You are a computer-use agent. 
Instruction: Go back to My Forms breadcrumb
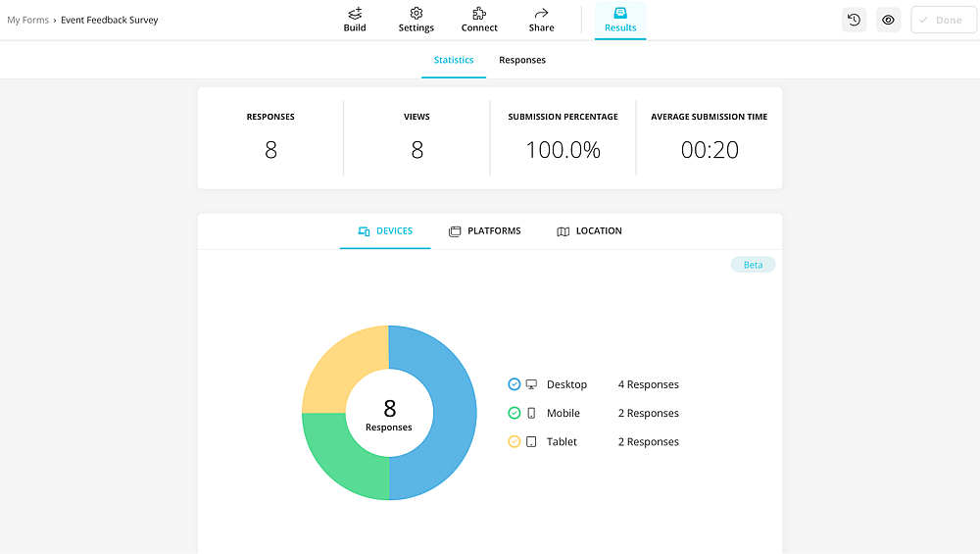(28, 20)
